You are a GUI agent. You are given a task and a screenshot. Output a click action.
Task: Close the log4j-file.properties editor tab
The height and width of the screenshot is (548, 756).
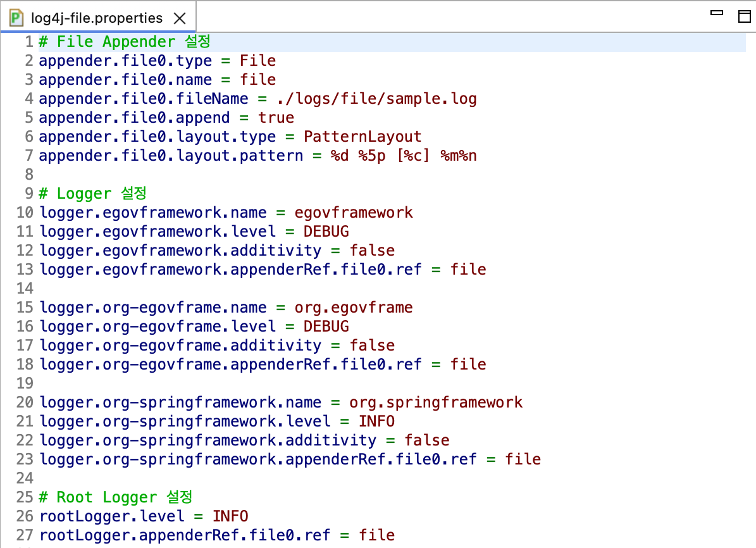[x=180, y=18]
